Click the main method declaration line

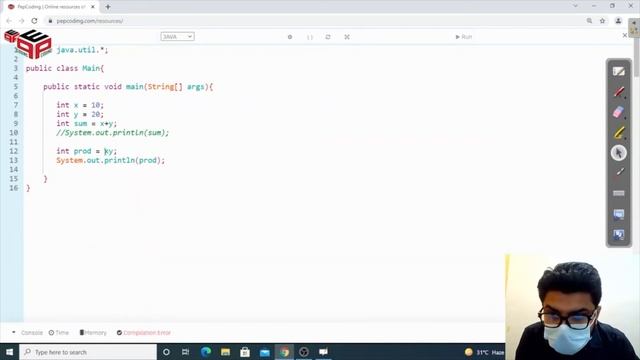pos(128,87)
